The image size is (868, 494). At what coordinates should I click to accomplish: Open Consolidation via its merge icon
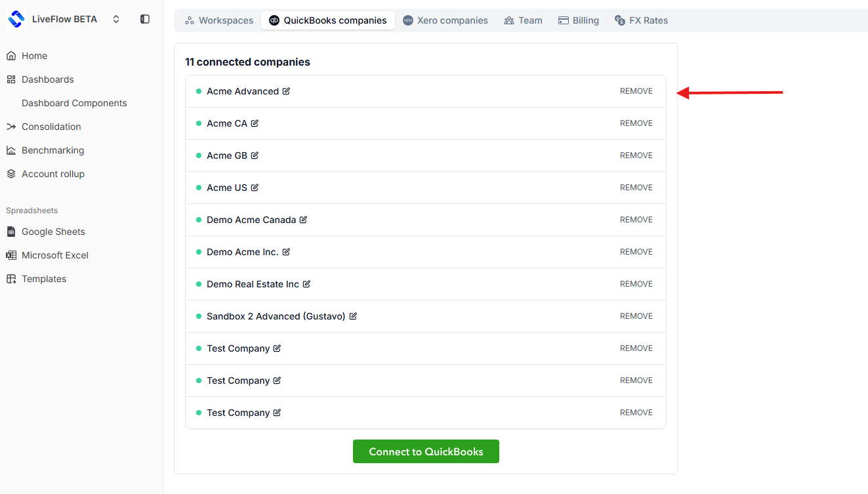pyautogui.click(x=11, y=127)
